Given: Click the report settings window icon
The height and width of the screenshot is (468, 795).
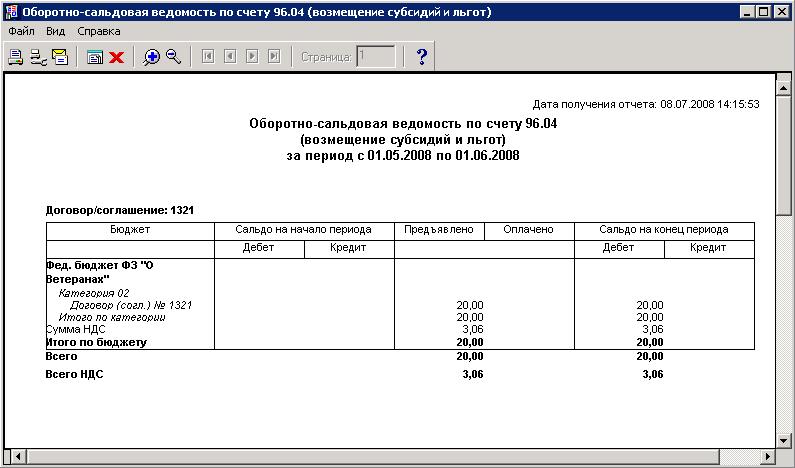Looking at the screenshot, I should tap(95, 57).
